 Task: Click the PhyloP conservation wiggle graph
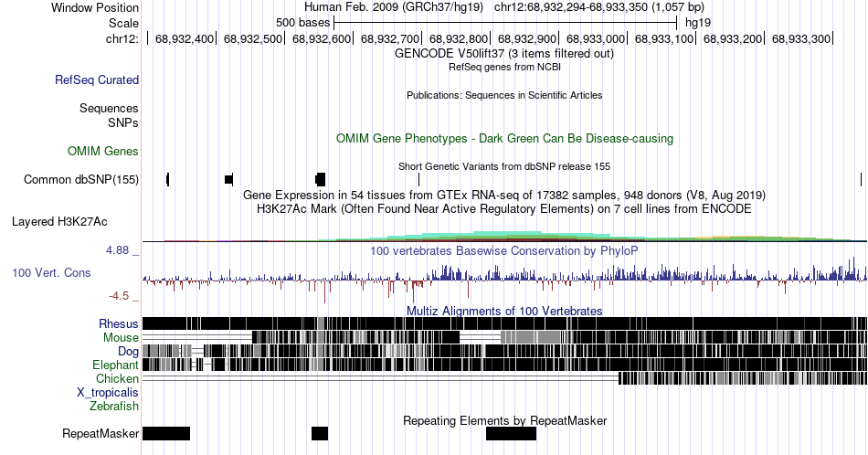505,280
